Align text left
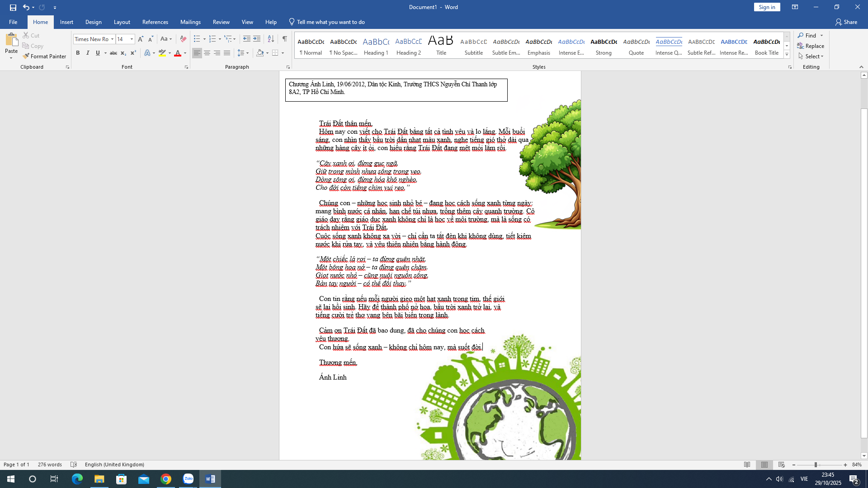 [x=197, y=53]
